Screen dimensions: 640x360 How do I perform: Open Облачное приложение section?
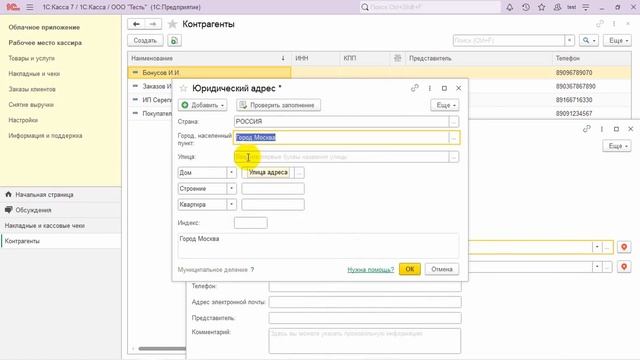click(x=44, y=27)
